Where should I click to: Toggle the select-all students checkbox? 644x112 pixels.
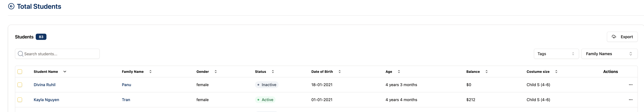coord(20,72)
